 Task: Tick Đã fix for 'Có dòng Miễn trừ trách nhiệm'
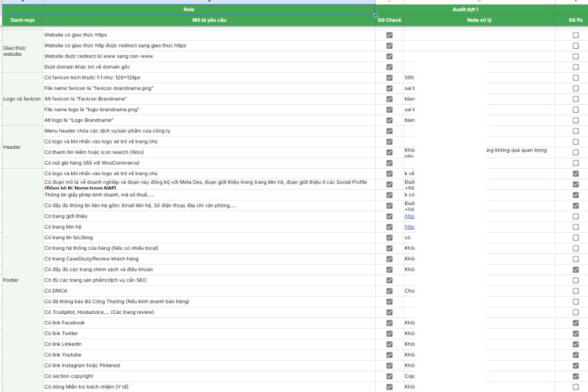click(x=576, y=387)
